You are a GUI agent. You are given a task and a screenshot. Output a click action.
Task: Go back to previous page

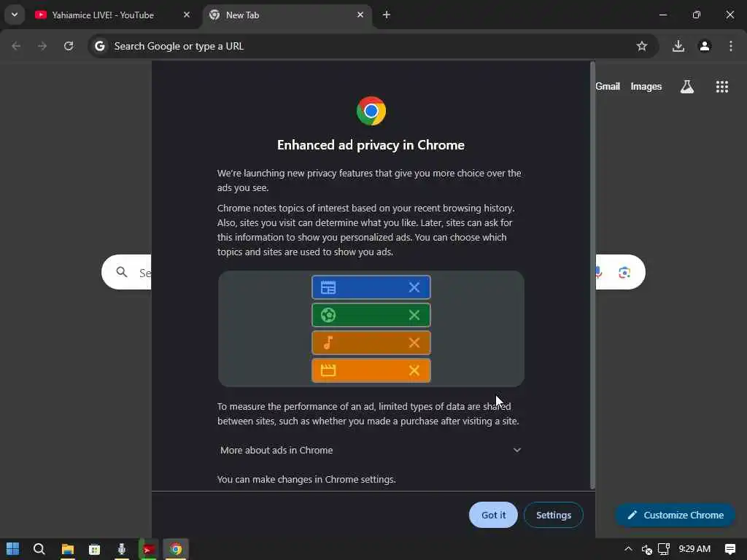click(16, 46)
